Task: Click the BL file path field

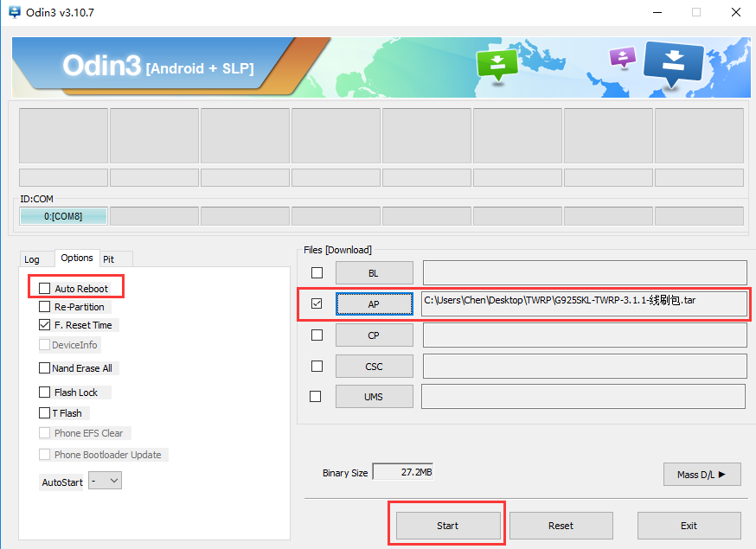Action: pos(585,273)
